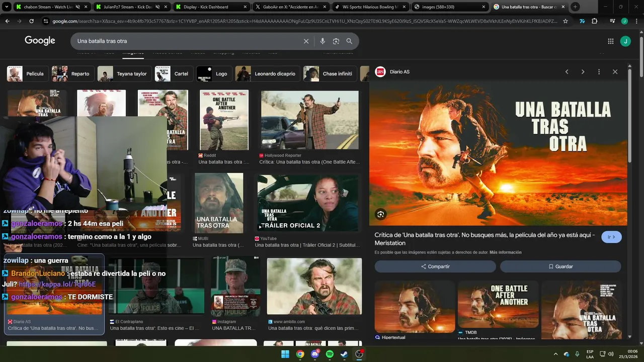Click the Compartir button
This screenshot has height=362, width=644.
coord(435,266)
